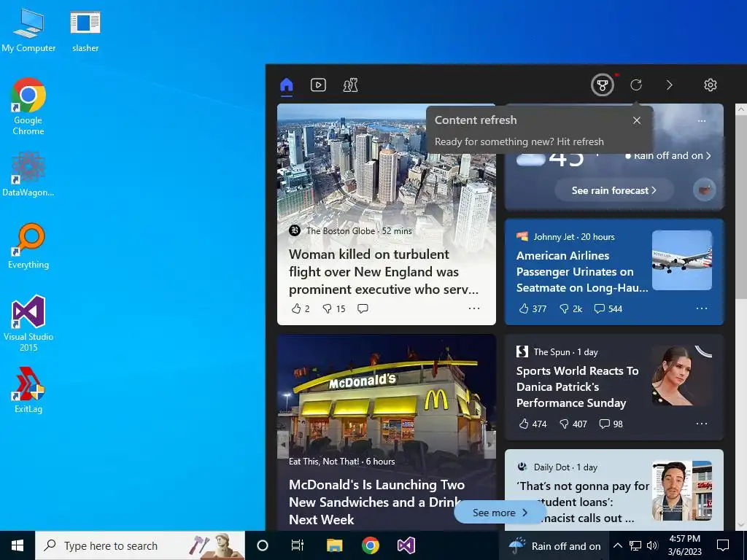
Task: Dislike the American Airlines article
Action: 570,308
